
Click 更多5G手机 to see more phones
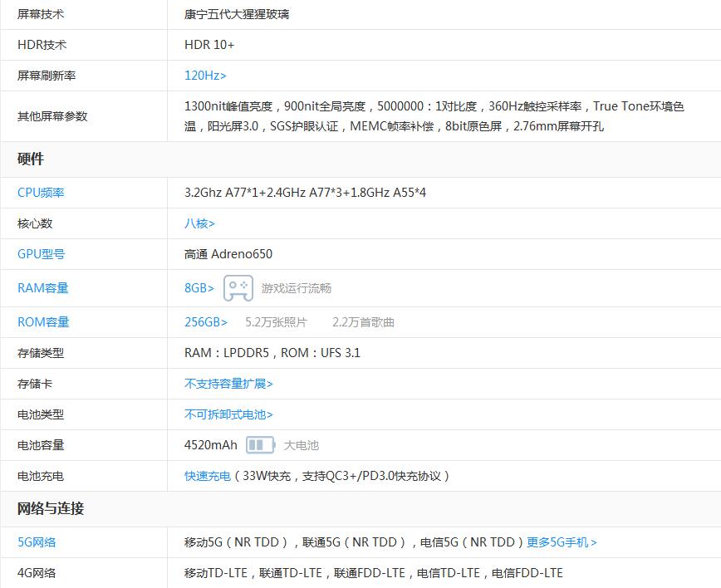[x=562, y=542]
